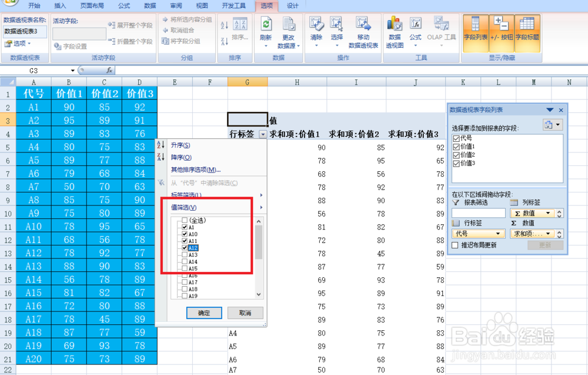
Task: Toggle the (全选) select all checkbox
Action: pyautogui.click(x=185, y=220)
